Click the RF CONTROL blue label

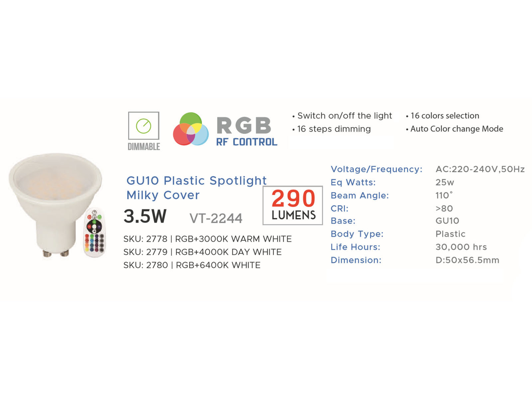pos(247,142)
